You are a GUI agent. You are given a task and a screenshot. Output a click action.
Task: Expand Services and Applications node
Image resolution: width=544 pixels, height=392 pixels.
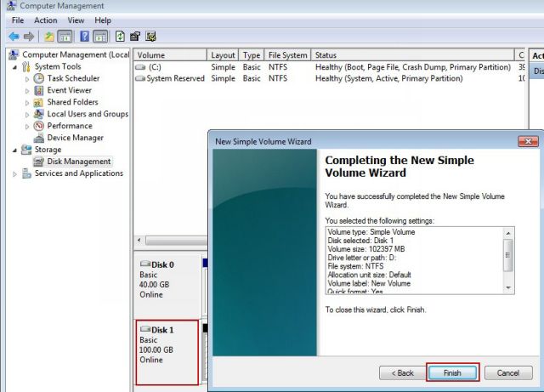(x=14, y=174)
